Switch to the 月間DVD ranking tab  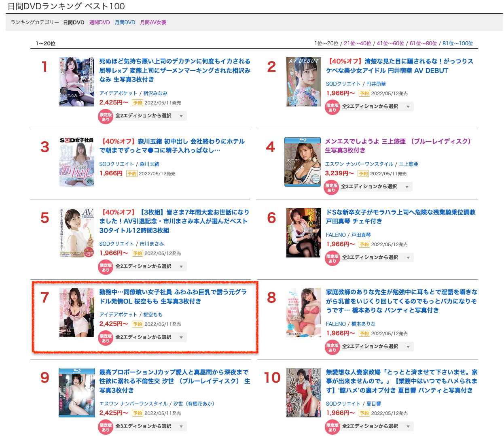(x=125, y=22)
